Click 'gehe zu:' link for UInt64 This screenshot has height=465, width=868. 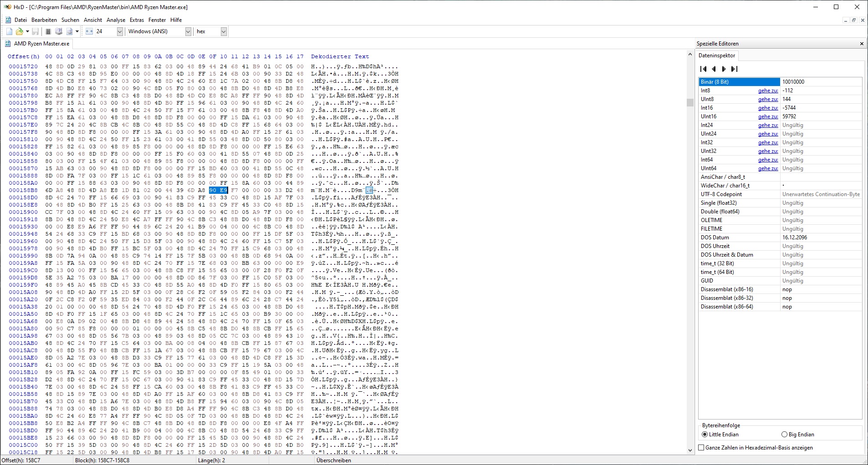[768, 168]
